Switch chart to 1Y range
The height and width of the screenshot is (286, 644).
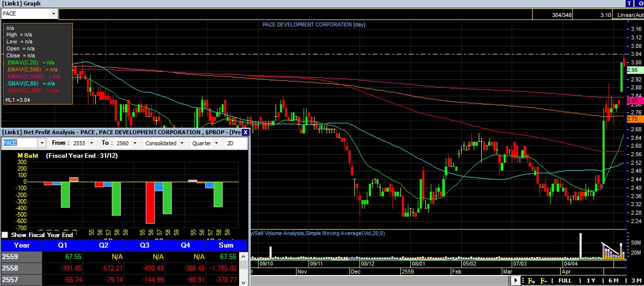[591, 281]
